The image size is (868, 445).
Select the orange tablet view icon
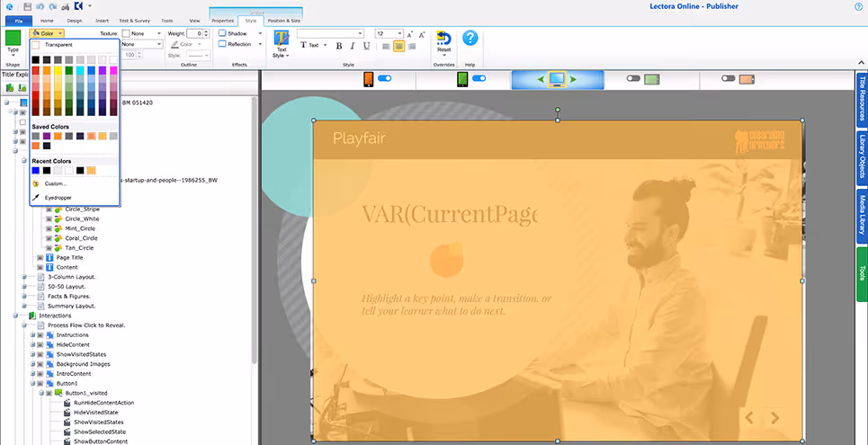pyautogui.click(x=747, y=80)
